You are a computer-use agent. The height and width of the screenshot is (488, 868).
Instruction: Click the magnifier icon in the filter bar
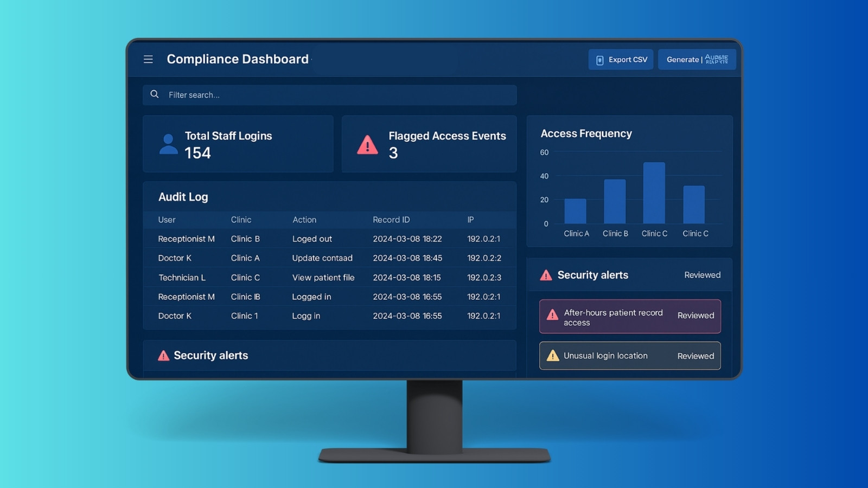coord(155,94)
